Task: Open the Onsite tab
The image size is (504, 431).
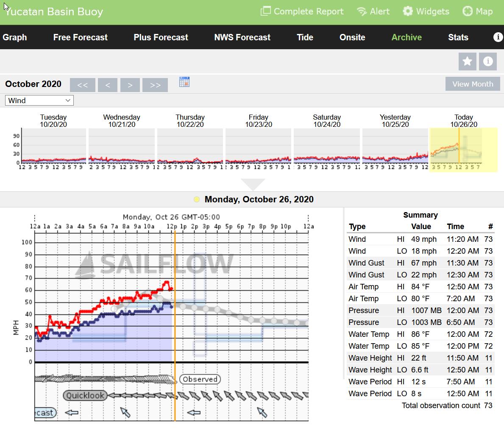Action: 352,37
